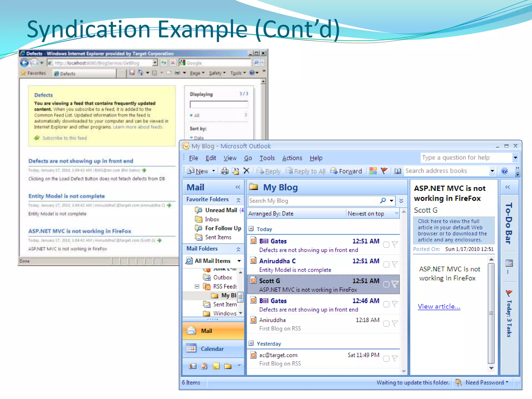Click the Categorize colored squares icon
Screen dimensions: 532x399
[373, 171]
